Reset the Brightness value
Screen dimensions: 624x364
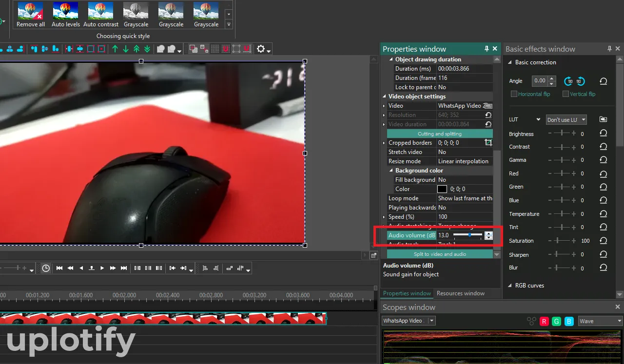(x=604, y=134)
